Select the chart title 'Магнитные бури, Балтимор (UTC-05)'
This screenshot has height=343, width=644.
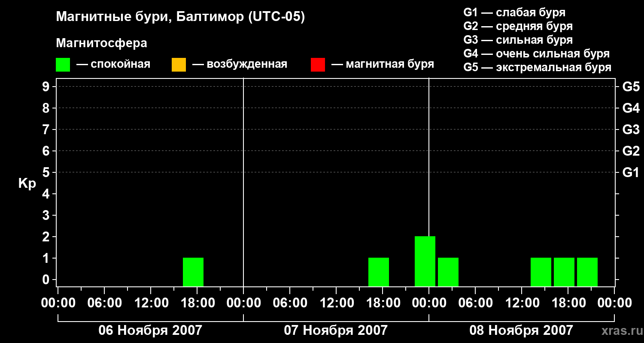pos(180,17)
